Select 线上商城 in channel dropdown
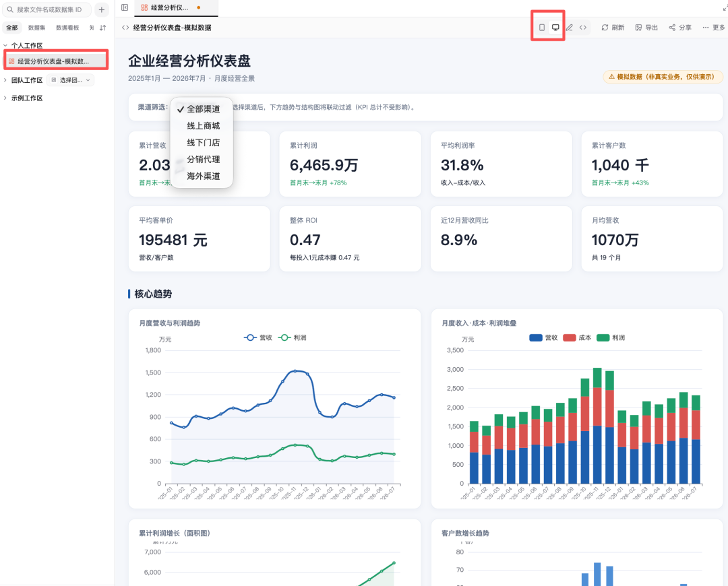The width and height of the screenshot is (728, 586). [x=202, y=126]
